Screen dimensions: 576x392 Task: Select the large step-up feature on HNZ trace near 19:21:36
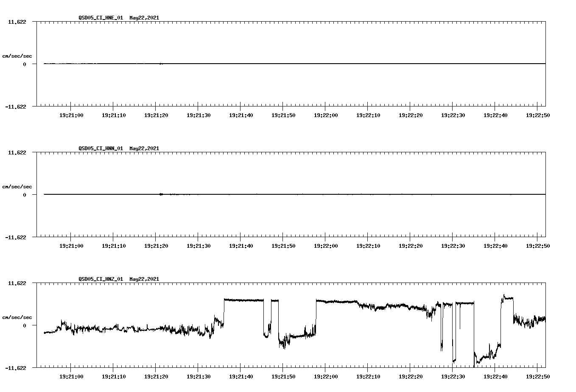(225, 310)
